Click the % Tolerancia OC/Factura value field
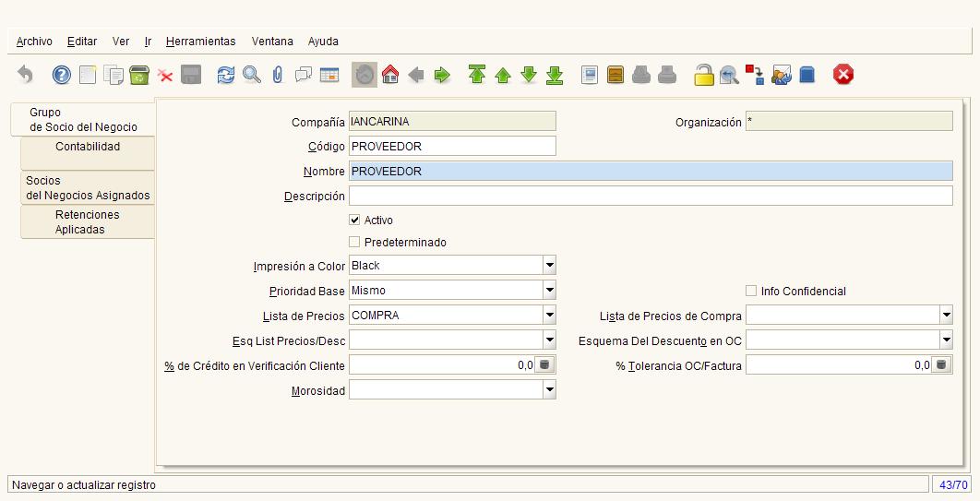Image resolution: width=980 pixels, height=501 pixels. pyautogui.click(x=838, y=364)
